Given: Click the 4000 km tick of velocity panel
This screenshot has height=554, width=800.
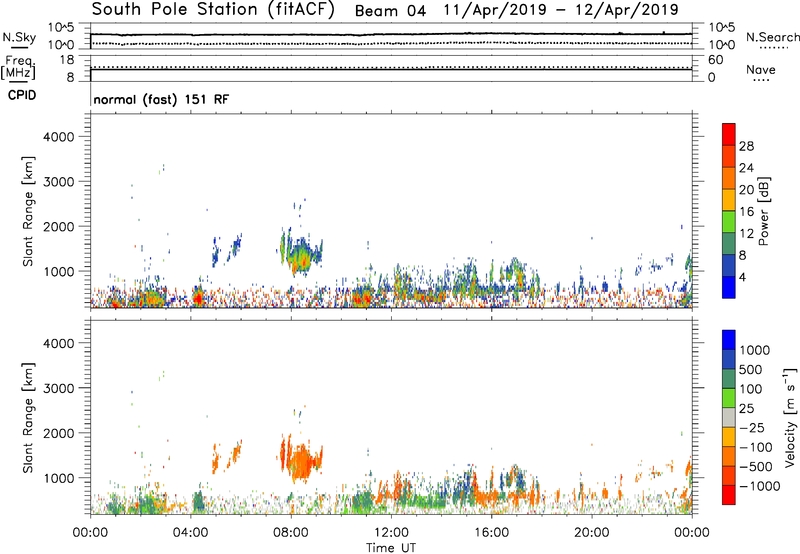Looking at the screenshot, I should click(59, 343).
